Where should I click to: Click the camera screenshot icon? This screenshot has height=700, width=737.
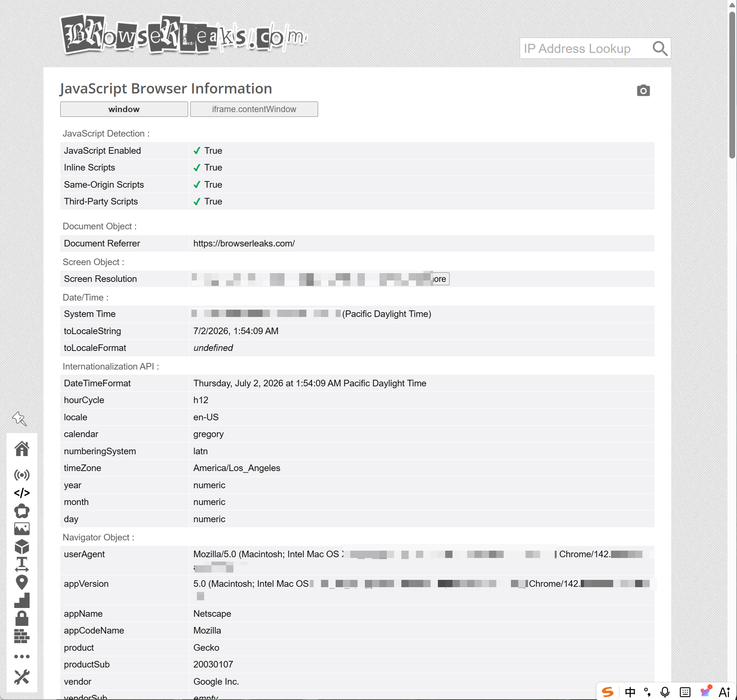coord(643,91)
